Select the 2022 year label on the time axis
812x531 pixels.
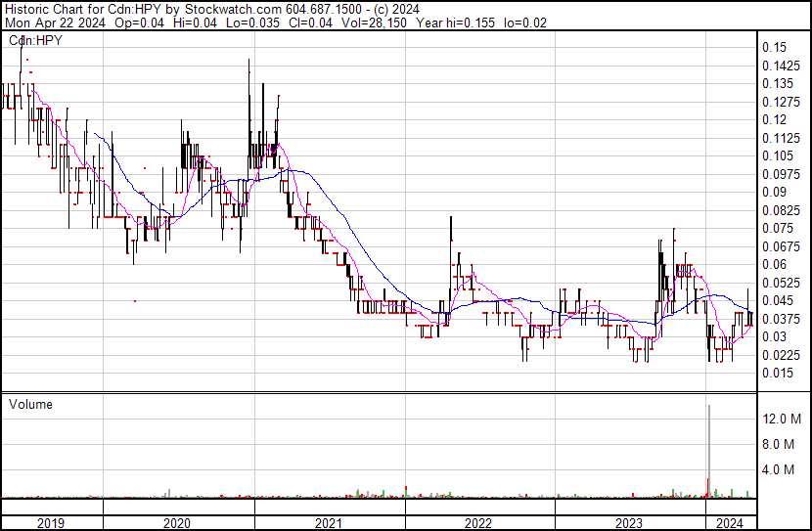point(479,523)
